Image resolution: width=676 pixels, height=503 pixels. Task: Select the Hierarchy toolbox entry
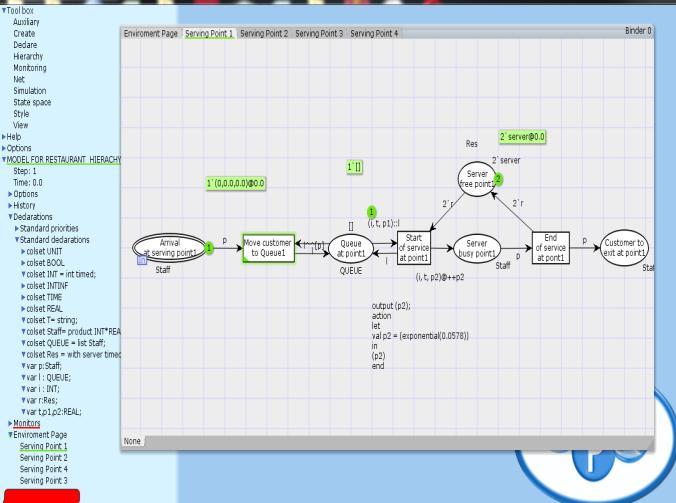pos(28,56)
